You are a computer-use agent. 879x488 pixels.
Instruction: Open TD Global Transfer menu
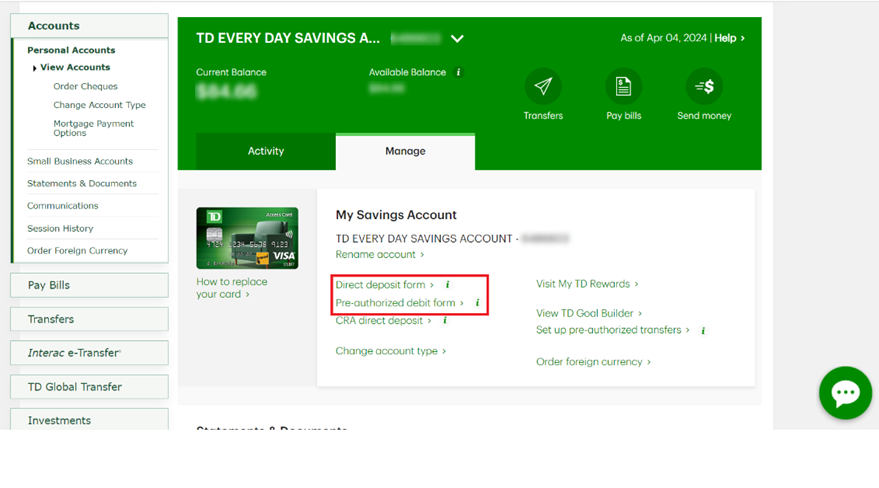coord(89,387)
